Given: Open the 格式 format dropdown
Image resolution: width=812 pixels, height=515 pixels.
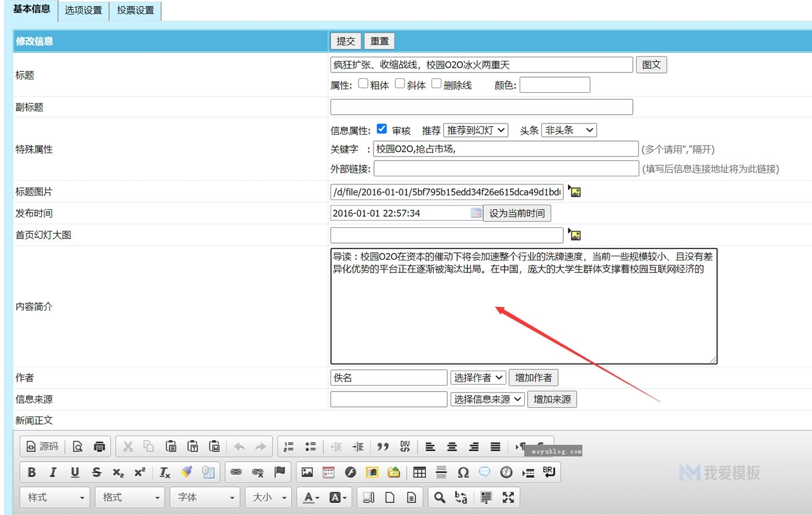Looking at the screenshot, I should click(x=130, y=498).
